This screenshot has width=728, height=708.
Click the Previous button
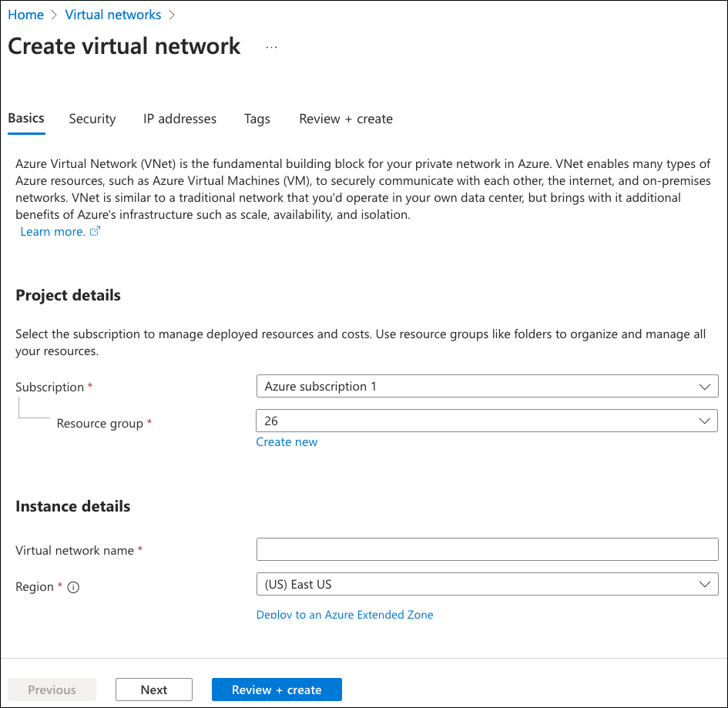(52, 690)
